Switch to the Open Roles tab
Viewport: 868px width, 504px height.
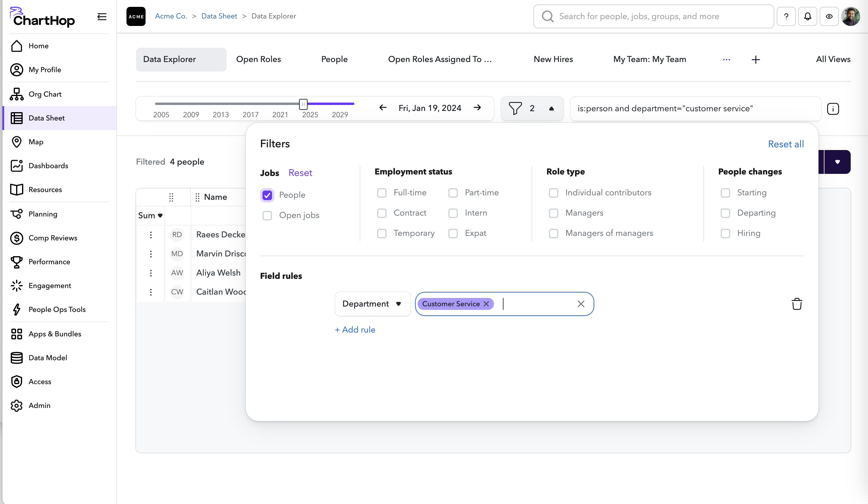click(258, 59)
